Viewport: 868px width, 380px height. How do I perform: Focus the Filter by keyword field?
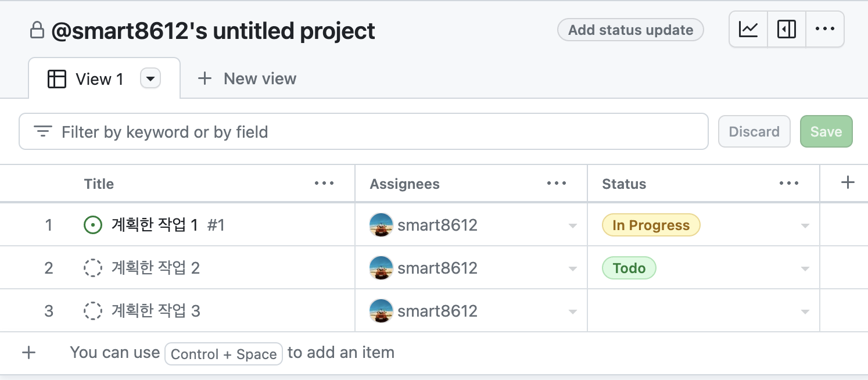372,132
